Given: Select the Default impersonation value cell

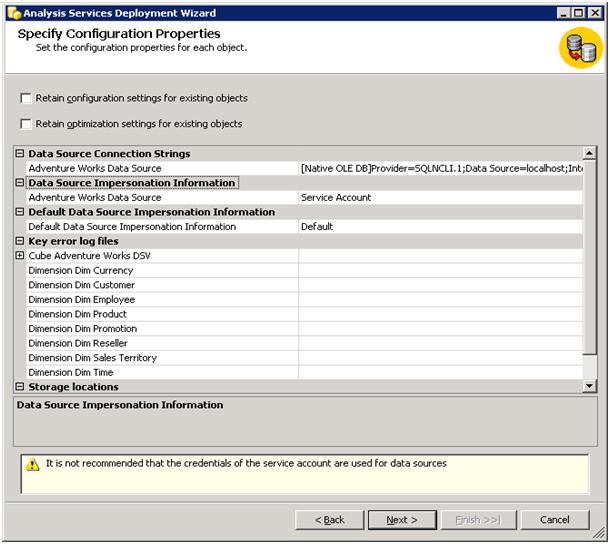Looking at the screenshot, I should coord(441,226).
